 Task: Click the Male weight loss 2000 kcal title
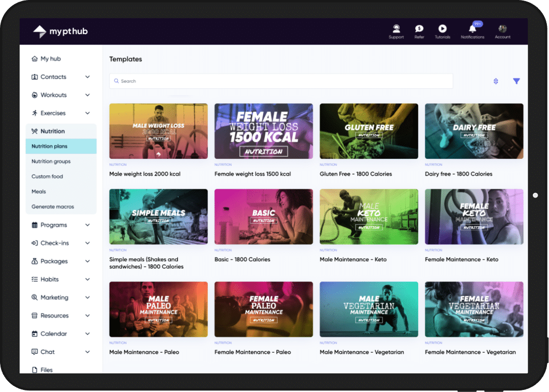[x=145, y=174]
